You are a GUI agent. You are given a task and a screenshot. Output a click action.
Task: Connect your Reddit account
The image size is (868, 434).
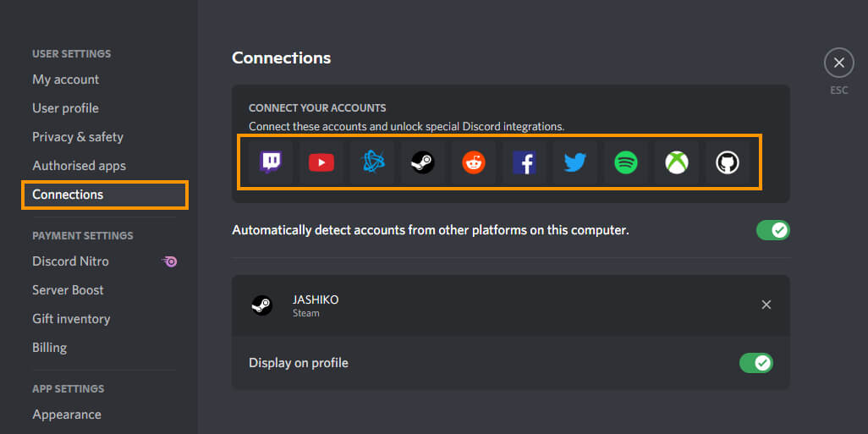click(x=473, y=162)
